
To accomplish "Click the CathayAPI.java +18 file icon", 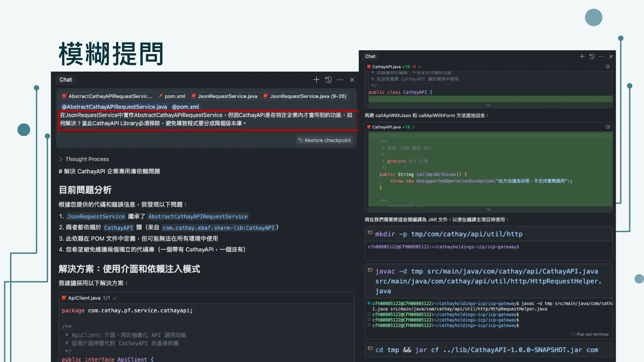I will [x=369, y=127].
